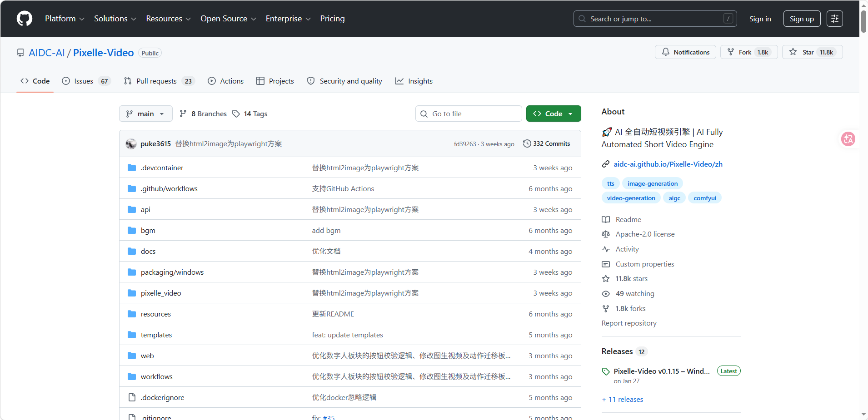View the 8 Branches link
The width and height of the screenshot is (868, 420).
click(x=203, y=114)
